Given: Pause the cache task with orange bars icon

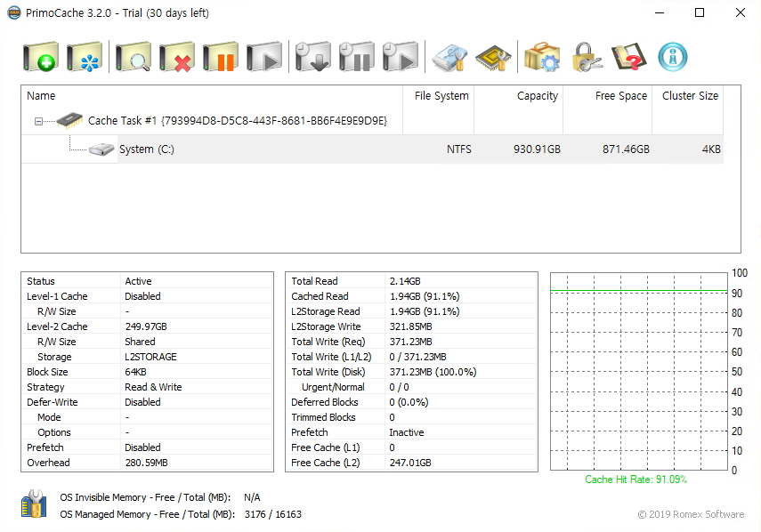Looking at the screenshot, I should [x=221, y=57].
